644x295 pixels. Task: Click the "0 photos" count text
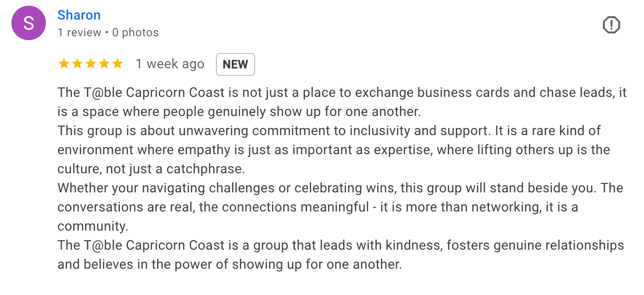point(135,32)
